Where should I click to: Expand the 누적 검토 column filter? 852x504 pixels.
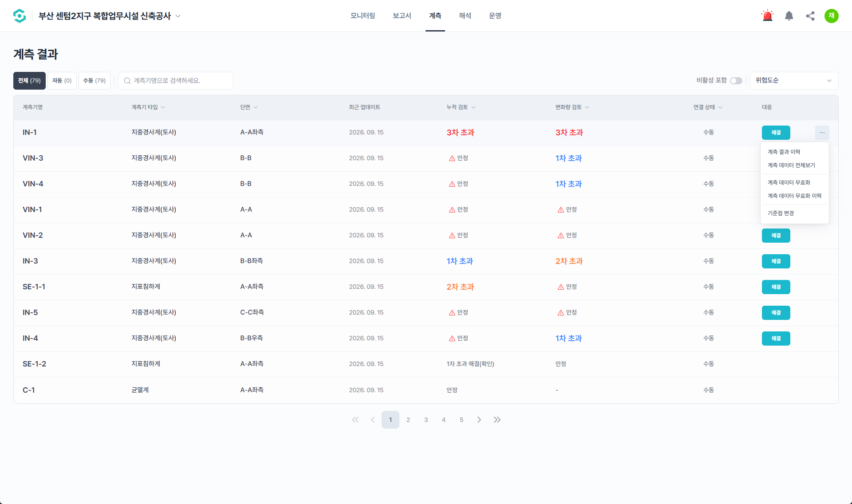pos(473,107)
